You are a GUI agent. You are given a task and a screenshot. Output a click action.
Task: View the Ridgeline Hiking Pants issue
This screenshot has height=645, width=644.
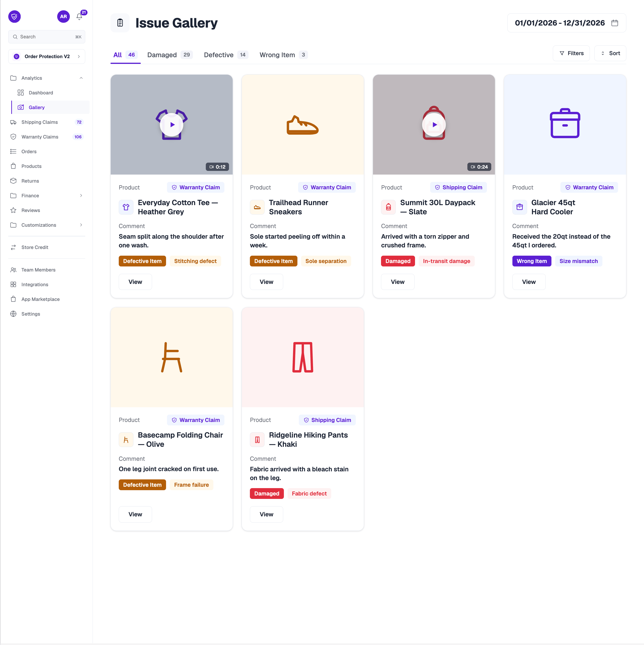(x=266, y=514)
